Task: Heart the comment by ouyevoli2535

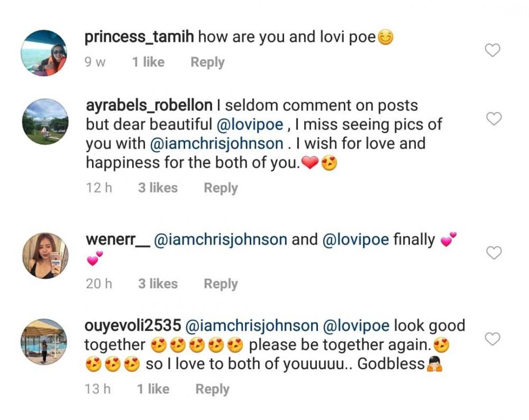Action: tap(493, 339)
